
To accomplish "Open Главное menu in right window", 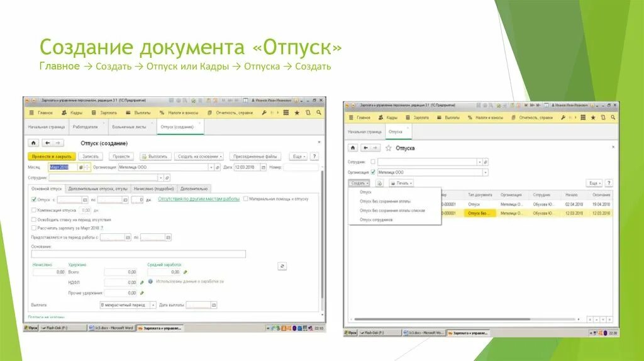I will (x=359, y=118).
